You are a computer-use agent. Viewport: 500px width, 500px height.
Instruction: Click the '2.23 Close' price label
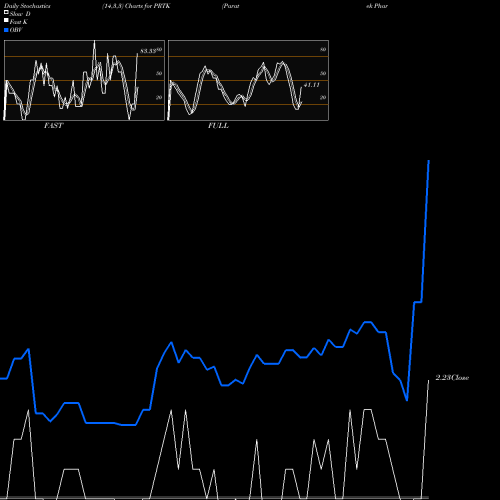click(x=452, y=378)
